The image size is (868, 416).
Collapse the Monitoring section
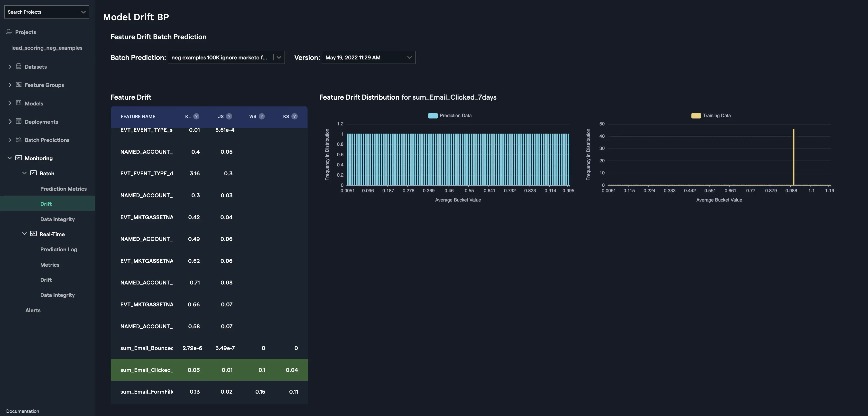pyautogui.click(x=9, y=158)
